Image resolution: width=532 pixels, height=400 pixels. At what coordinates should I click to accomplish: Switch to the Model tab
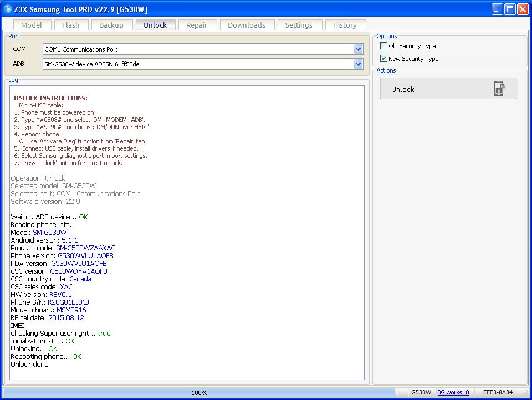click(x=32, y=25)
